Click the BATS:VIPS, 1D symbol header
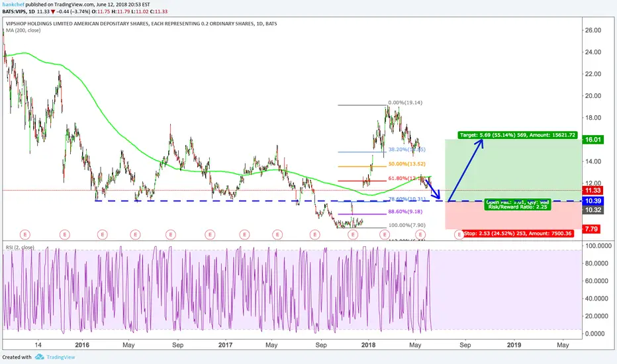 [x=19, y=11]
